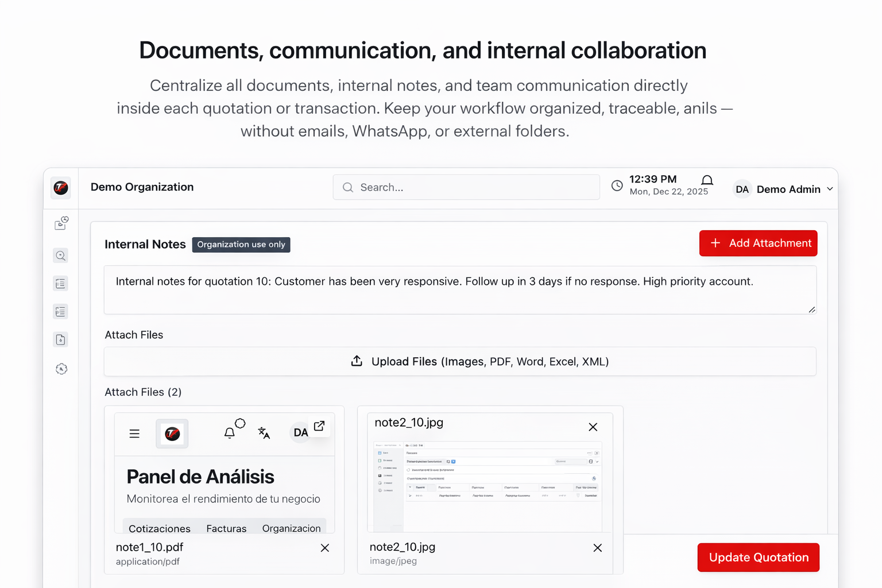
Task: Remove the note1_10.pdf attachment
Action: pos(325,548)
